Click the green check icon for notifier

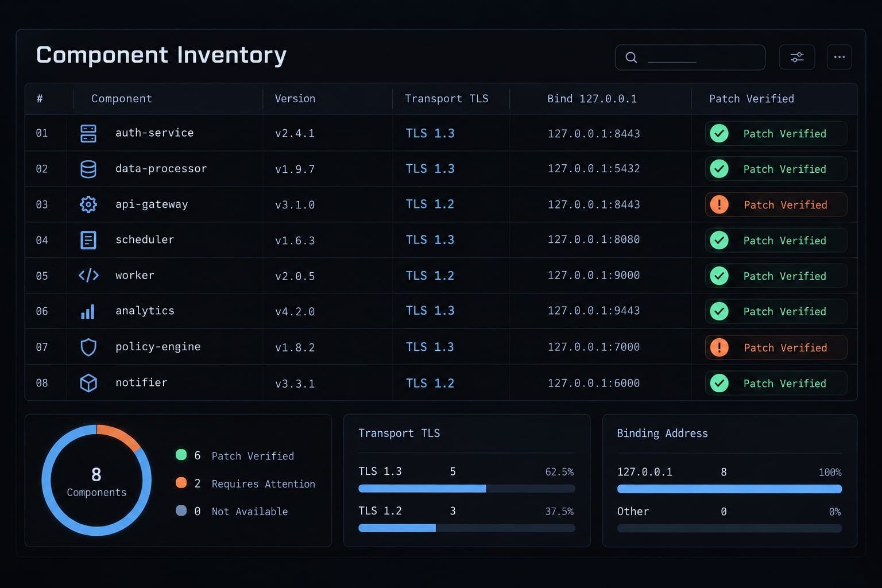coord(719,383)
